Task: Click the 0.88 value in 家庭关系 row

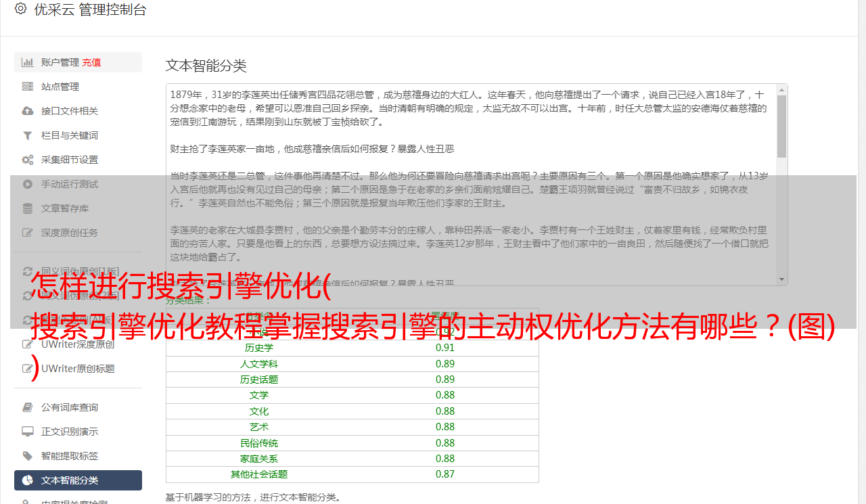Action: click(445, 459)
